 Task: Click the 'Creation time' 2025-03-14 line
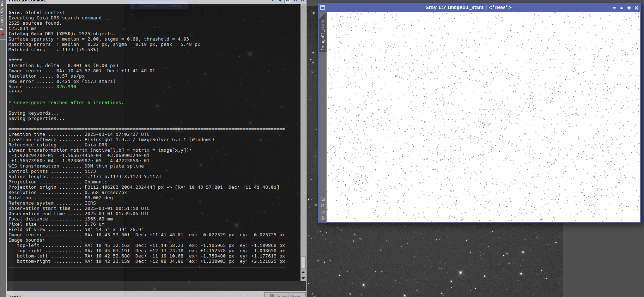coord(79,134)
